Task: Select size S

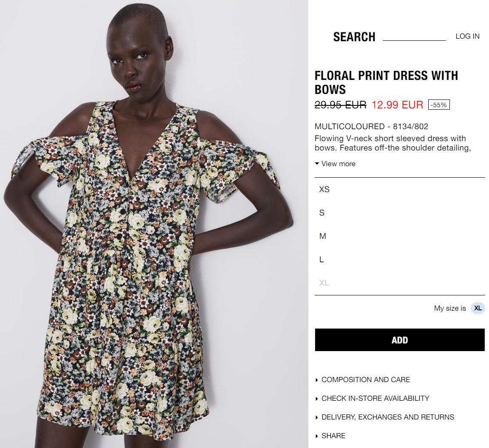Action: click(400, 213)
